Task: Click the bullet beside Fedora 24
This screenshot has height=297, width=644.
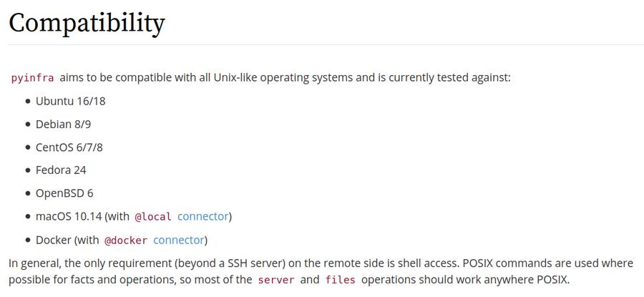Action: pos(28,170)
